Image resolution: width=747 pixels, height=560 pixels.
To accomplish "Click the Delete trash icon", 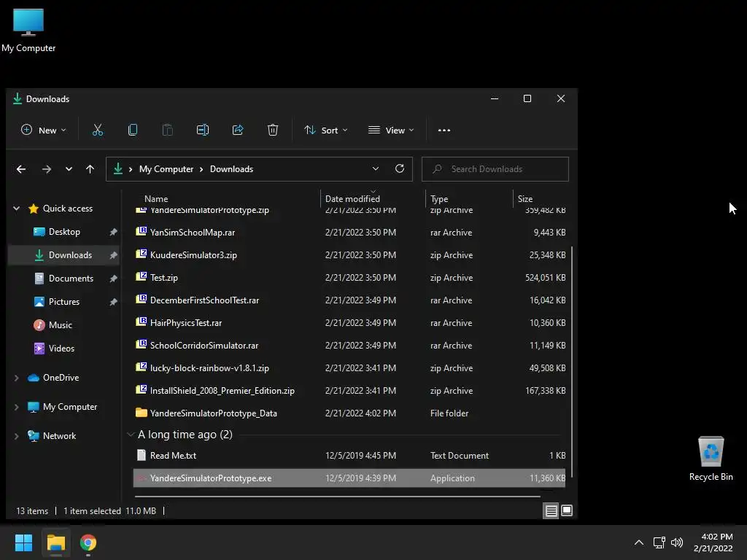I will click(273, 130).
